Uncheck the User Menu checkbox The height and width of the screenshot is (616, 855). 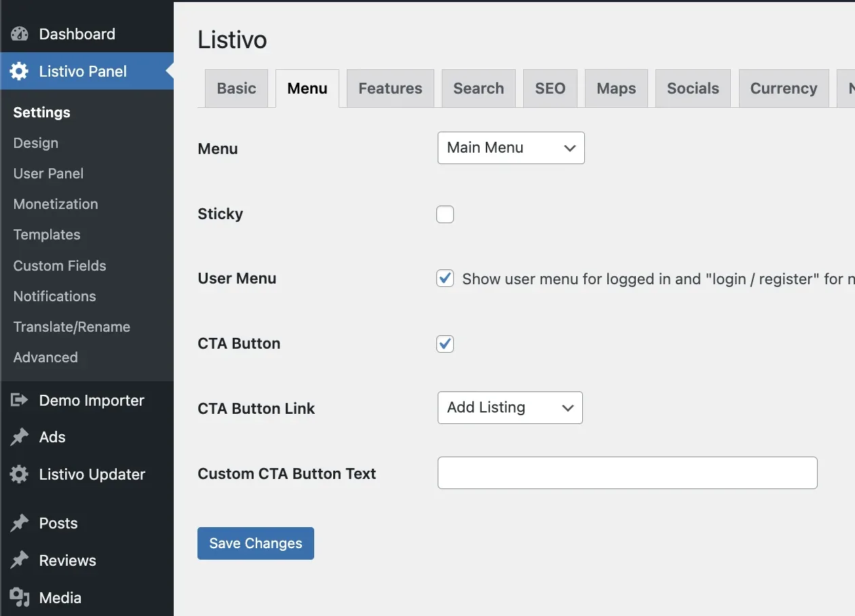tap(445, 278)
